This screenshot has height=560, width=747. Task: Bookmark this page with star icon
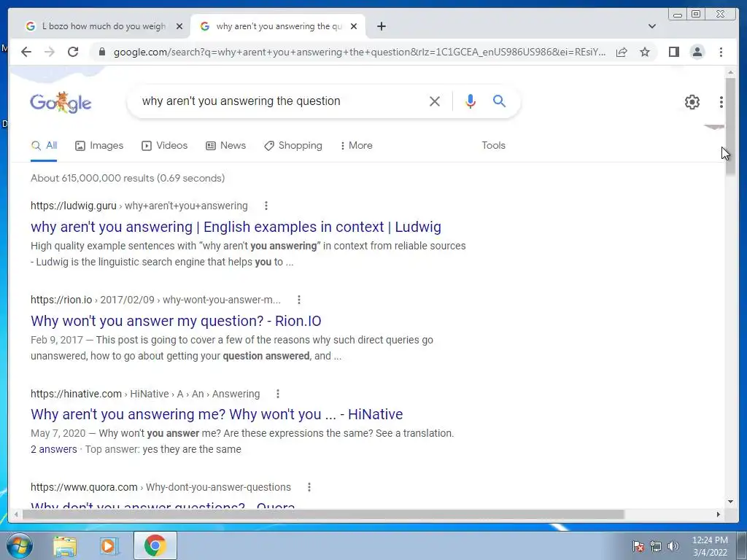[645, 52]
